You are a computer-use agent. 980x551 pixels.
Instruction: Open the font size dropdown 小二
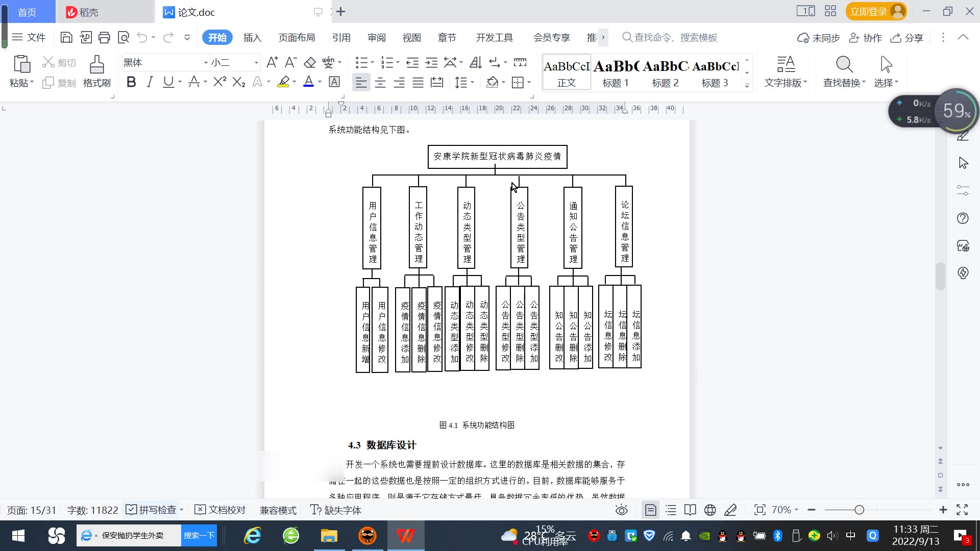pos(256,63)
